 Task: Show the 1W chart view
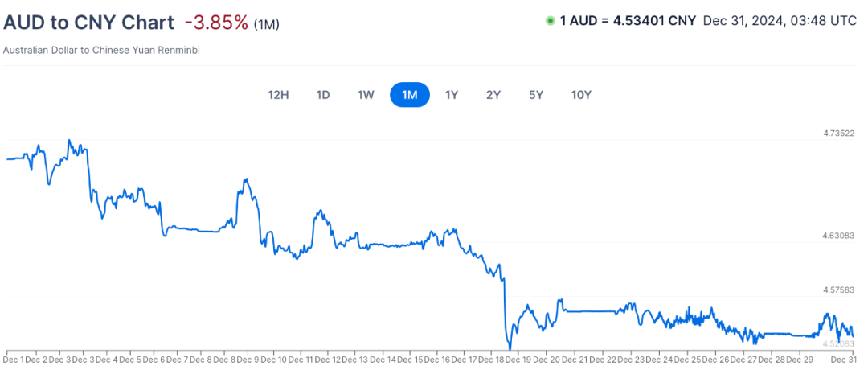(366, 95)
